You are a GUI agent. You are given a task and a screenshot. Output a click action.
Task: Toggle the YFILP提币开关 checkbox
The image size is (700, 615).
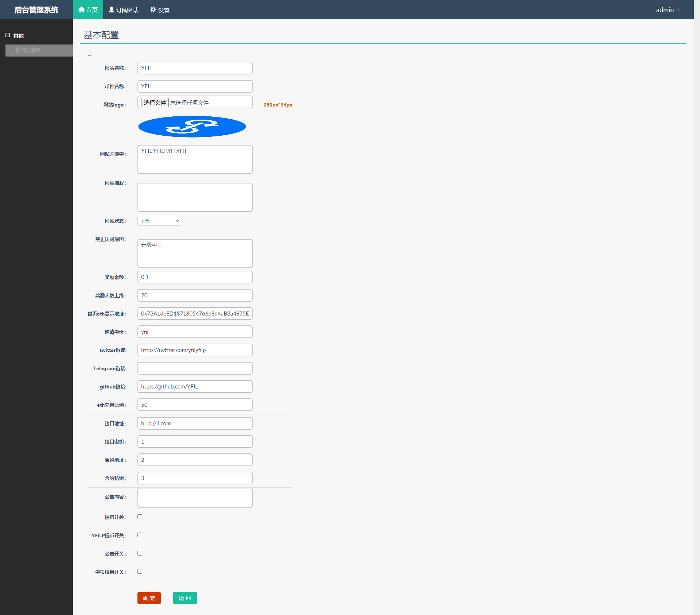coord(140,535)
